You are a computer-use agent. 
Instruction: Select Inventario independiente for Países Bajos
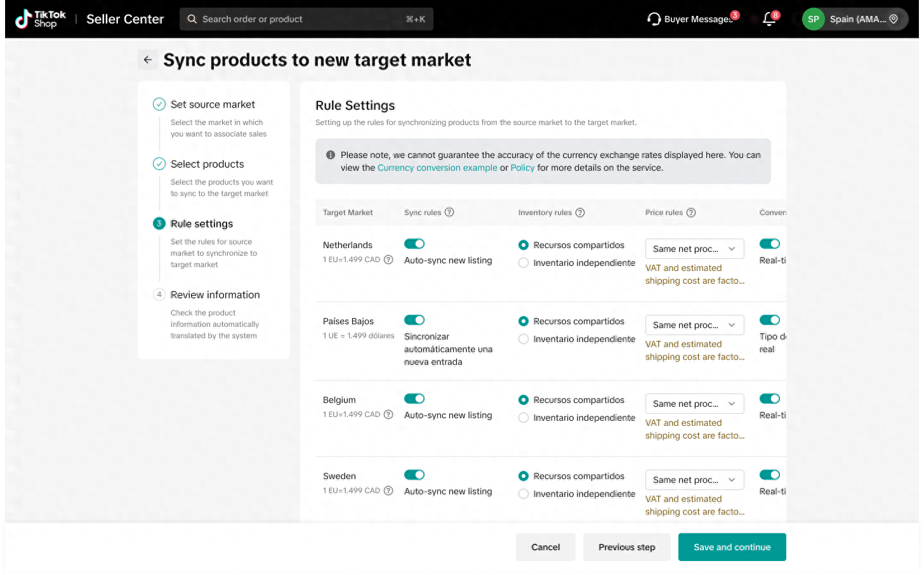point(524,339)
